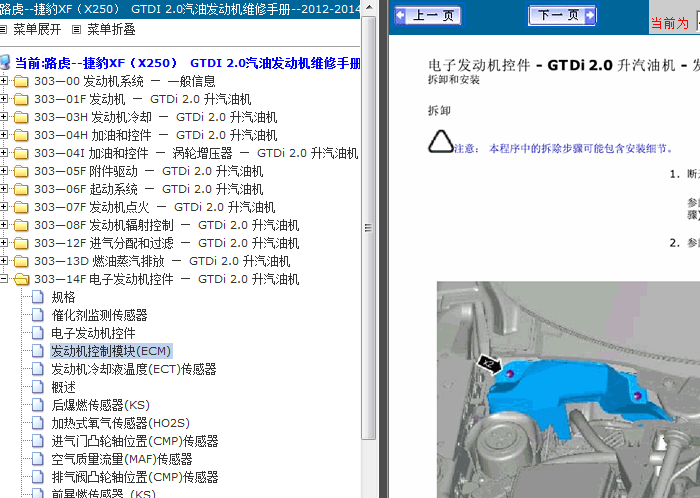Open the 概述 page
Image resolution: width=700 pixels, height=498 pixels.
point(63,387)
